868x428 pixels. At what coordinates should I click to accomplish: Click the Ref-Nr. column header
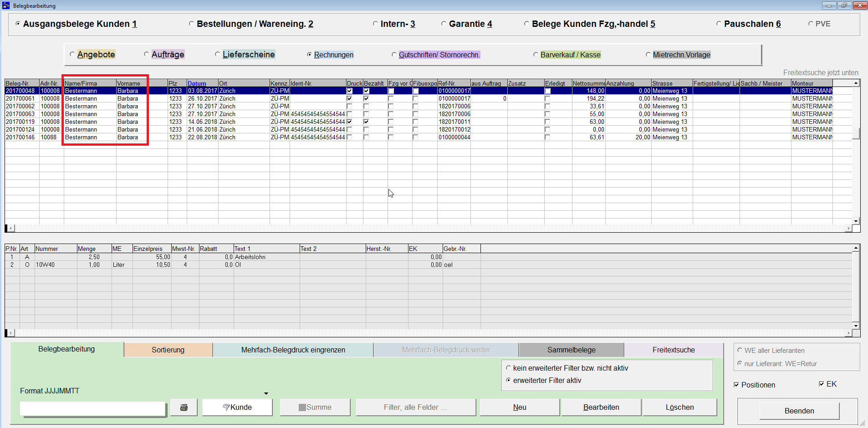click(454, 83)
